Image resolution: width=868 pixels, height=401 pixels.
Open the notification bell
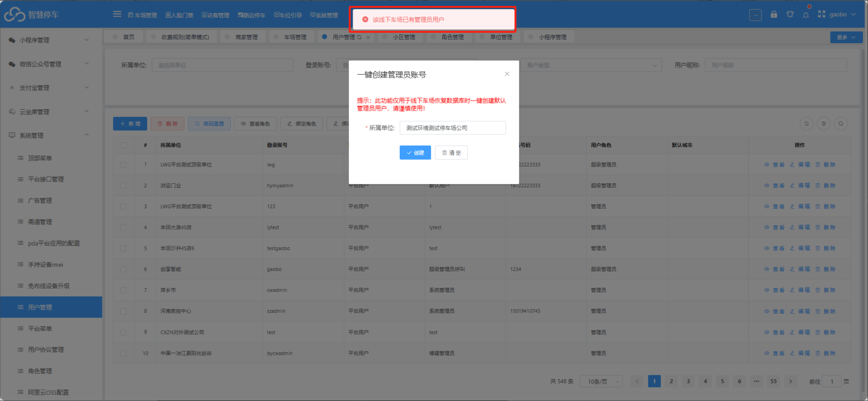tap(806, 15)
